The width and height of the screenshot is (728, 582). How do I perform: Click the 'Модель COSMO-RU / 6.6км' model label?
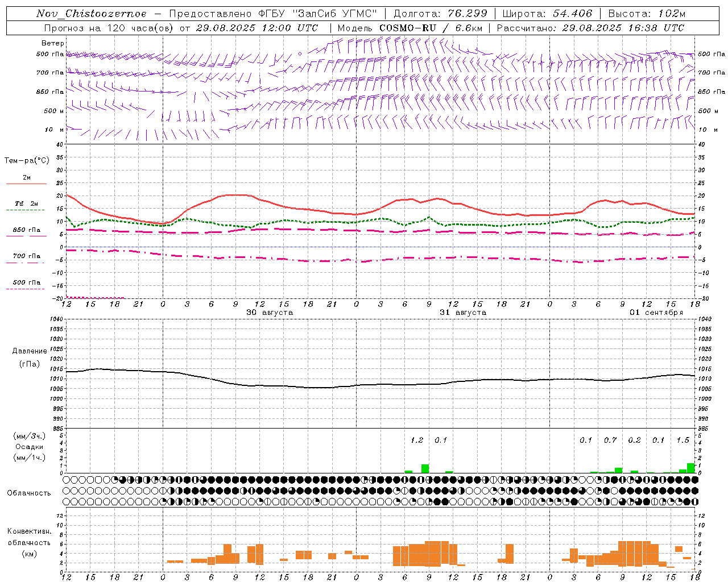410,28
